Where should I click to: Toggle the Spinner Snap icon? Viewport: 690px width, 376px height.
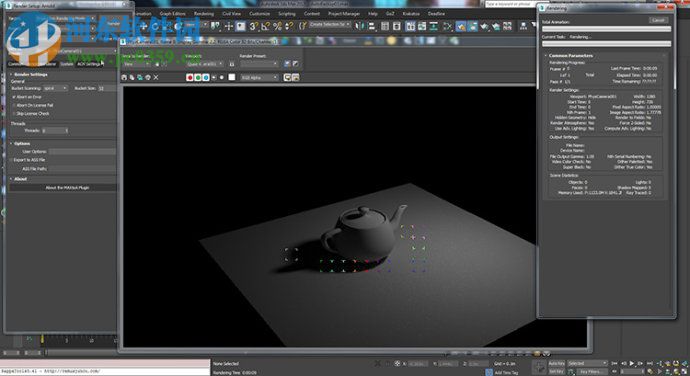point(289,26)
